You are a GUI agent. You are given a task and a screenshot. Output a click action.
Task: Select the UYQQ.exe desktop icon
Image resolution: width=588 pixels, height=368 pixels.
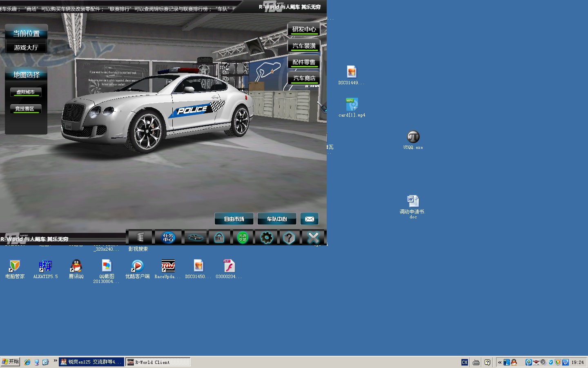point(413,140)
